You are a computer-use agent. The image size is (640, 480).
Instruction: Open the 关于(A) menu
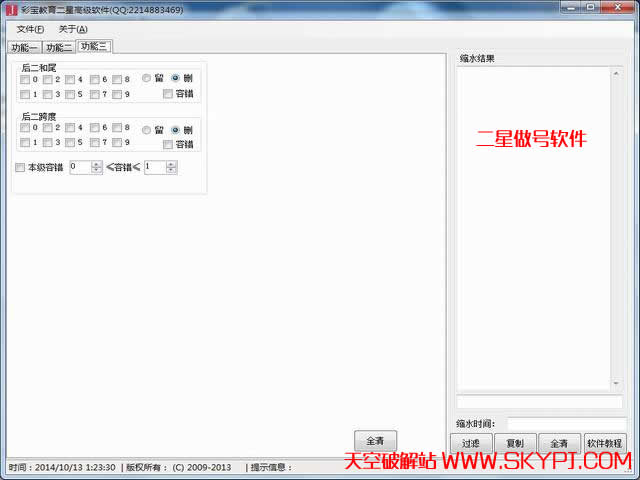pyautogui.click(x=73, y=29)
